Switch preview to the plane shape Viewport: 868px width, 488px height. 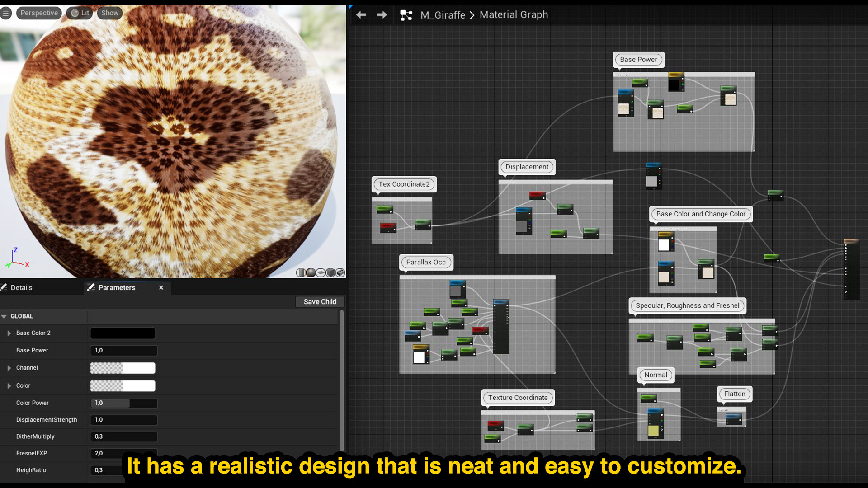321,272
